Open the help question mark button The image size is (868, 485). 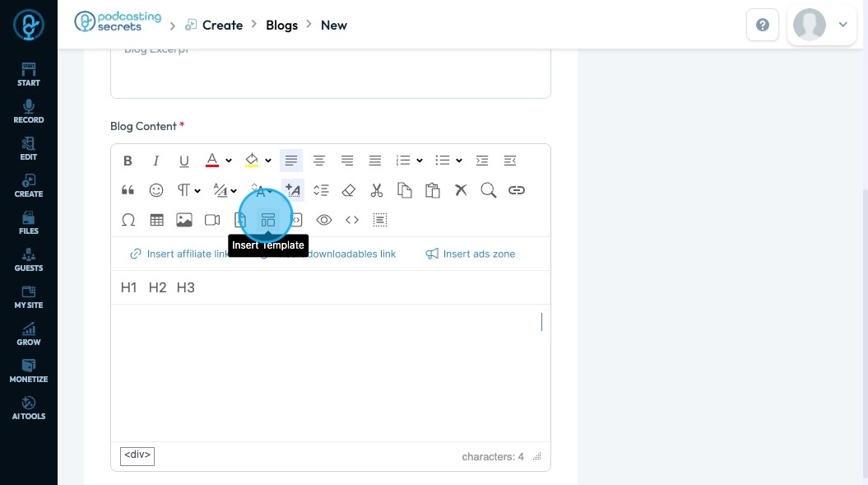tap(763, 25)
